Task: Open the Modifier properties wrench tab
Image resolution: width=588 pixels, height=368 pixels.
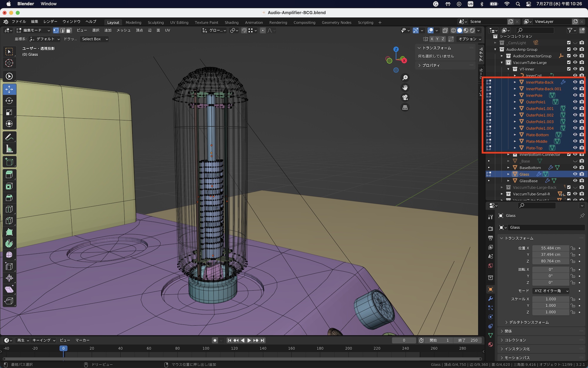Action: 490,299
